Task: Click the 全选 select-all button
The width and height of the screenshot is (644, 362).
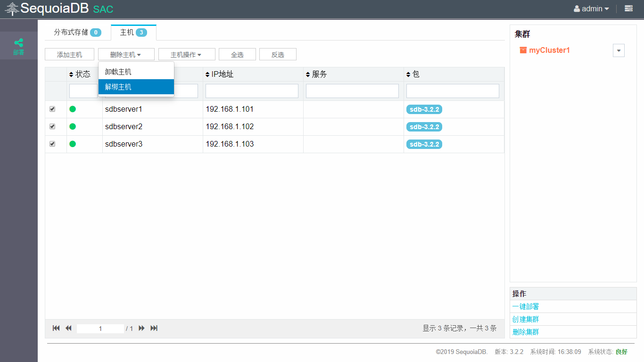Action: (x=237, y=54)
